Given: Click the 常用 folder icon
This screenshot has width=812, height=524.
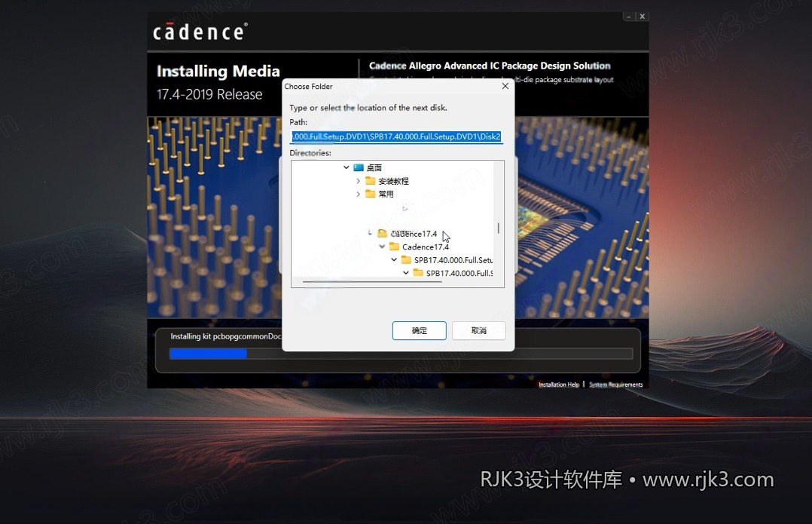Looking at the screenshot, I should click(371, 193).
